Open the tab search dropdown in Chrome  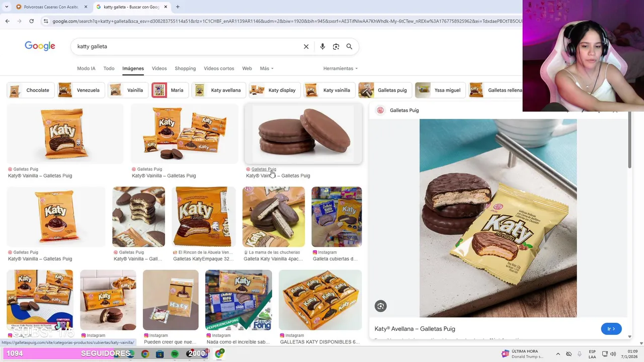click(6, 7)
